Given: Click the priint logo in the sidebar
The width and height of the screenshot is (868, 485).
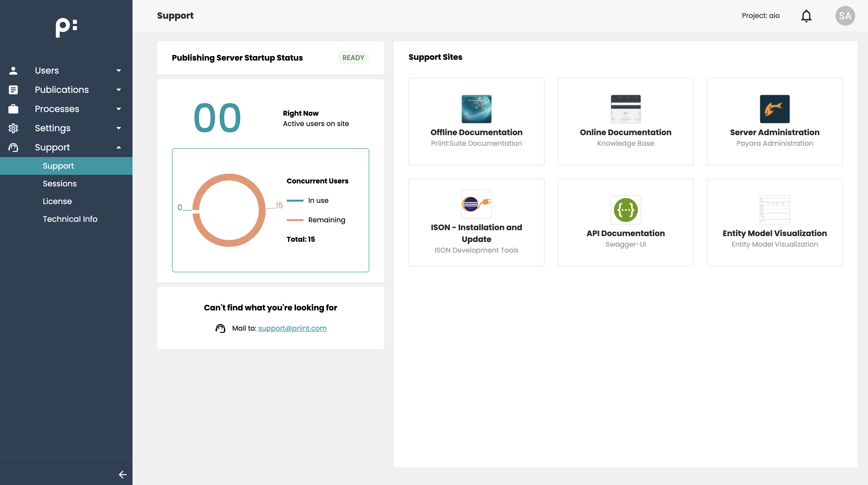Looking at the screenshot, I should click(66, 28).
